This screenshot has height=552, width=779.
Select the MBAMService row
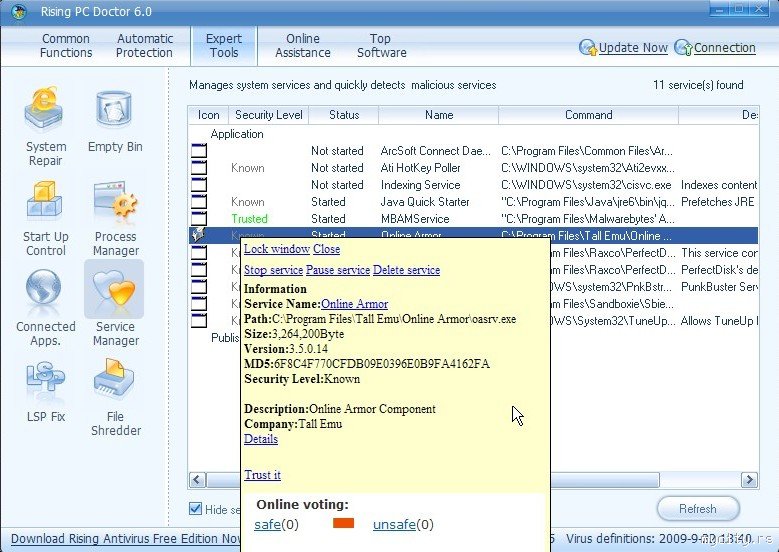(473, 218)
